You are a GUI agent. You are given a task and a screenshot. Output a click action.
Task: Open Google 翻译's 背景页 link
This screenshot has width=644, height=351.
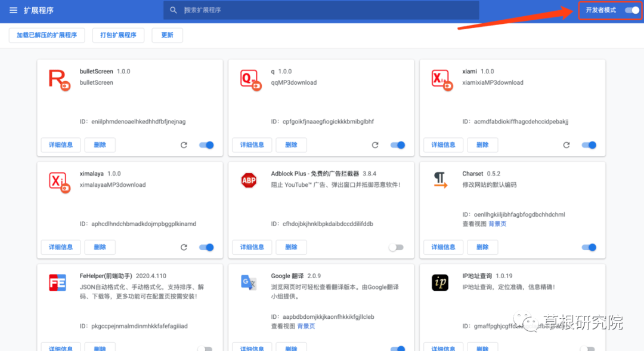(306, 327)
